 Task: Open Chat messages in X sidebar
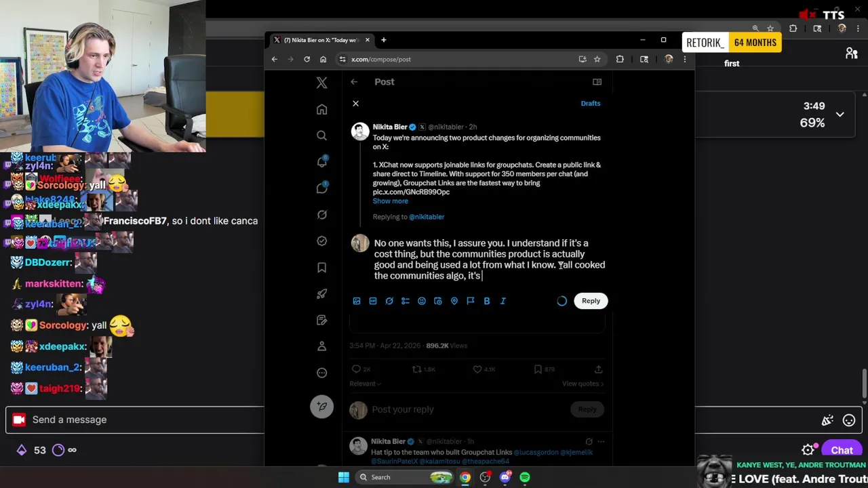coord(321,188)
